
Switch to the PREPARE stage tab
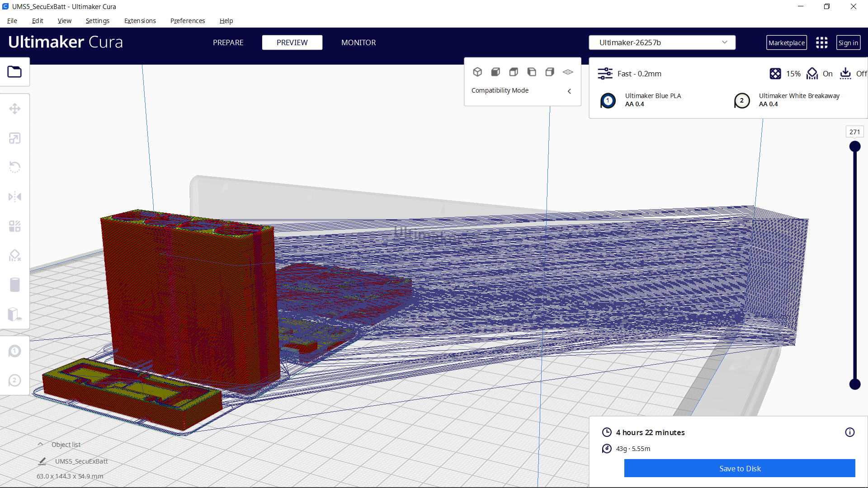click(228, 42)
